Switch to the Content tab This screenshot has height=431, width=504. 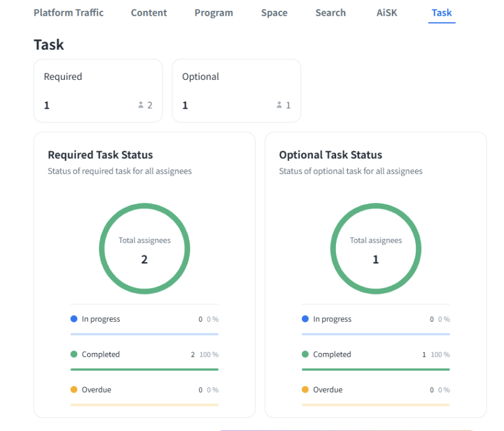(149, 13)
